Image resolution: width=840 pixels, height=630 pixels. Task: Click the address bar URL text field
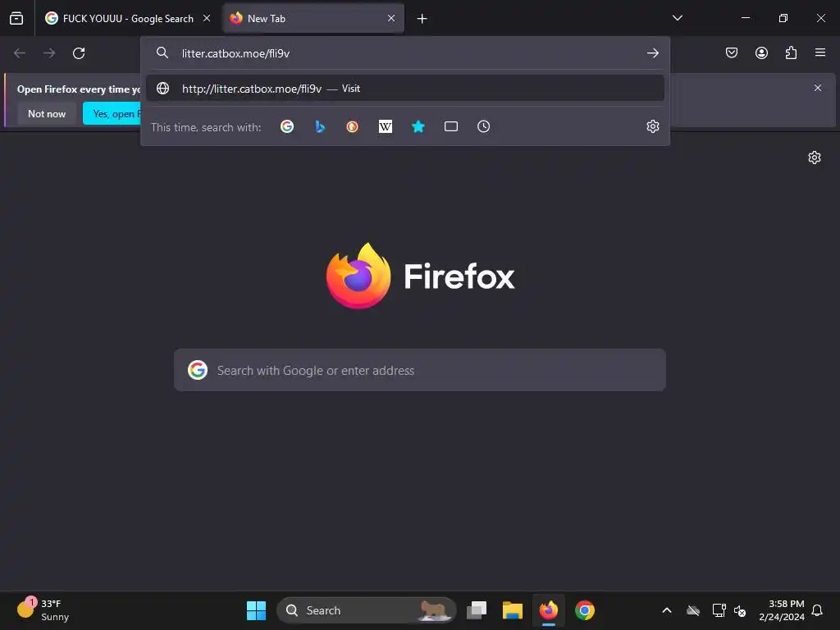pyautogui.click(x=407, y=53)
